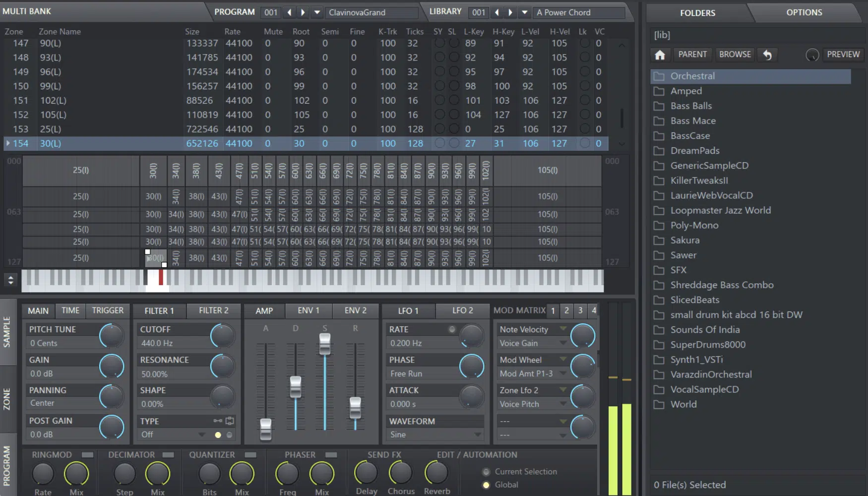Click the Delay send knob
The height and width of the screenshot is (496, 868).
tap(366, 473)
